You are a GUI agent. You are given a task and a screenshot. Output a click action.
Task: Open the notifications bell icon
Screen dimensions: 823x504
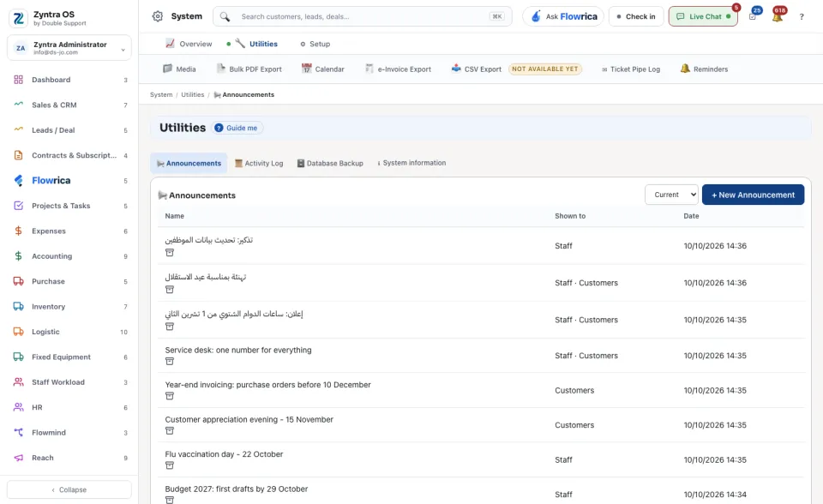click(x=778, y=17)
